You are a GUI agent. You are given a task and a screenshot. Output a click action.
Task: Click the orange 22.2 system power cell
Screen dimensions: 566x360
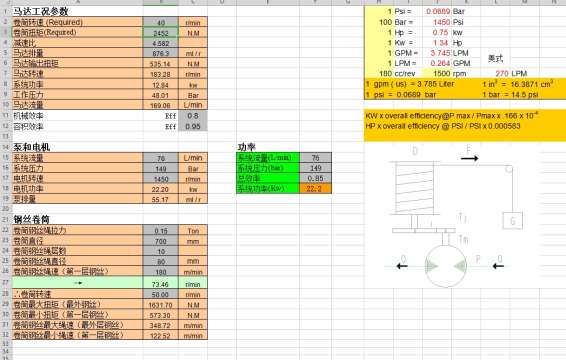coord(315,188)
